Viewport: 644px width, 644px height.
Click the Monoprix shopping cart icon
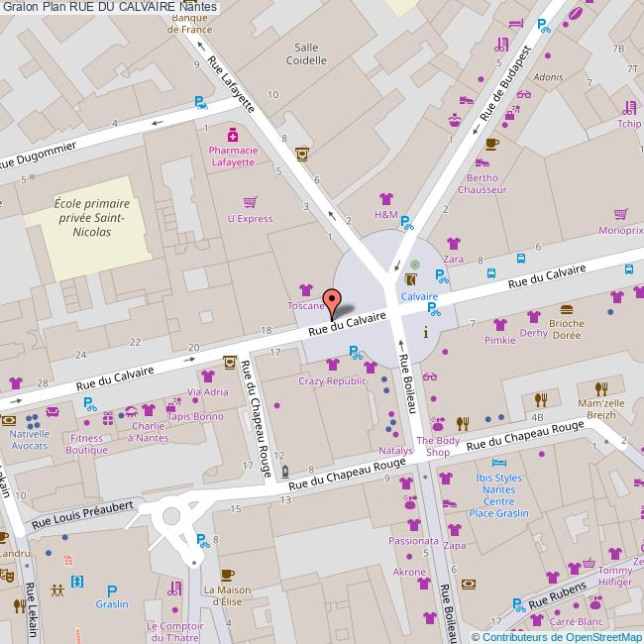tap(620, 213)
